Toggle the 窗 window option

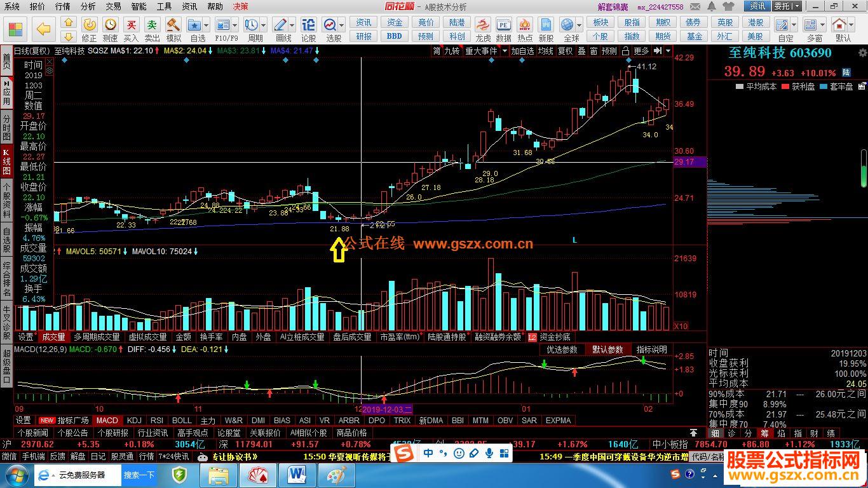593,51
